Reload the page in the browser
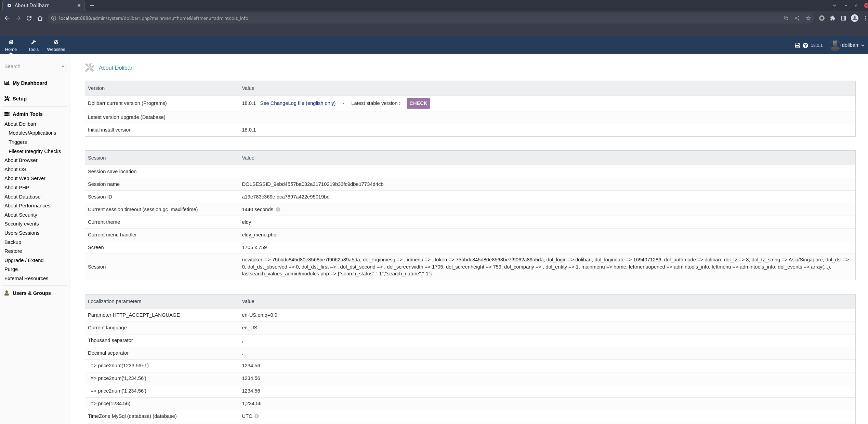 pyautogui.click(x=29, y=18)
